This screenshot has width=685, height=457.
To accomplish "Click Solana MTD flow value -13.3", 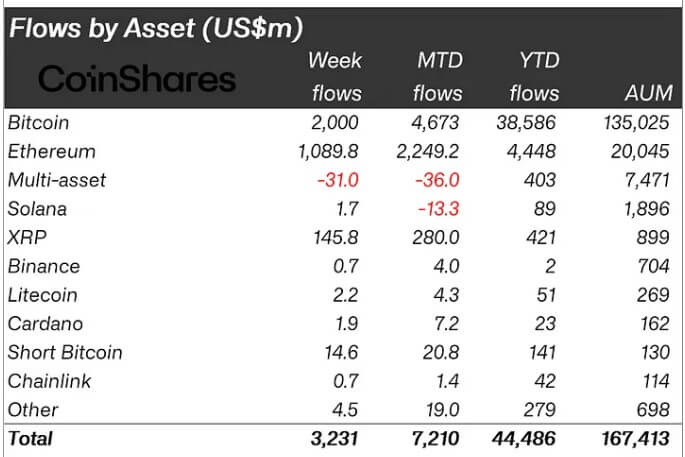I will pos(438,209).
